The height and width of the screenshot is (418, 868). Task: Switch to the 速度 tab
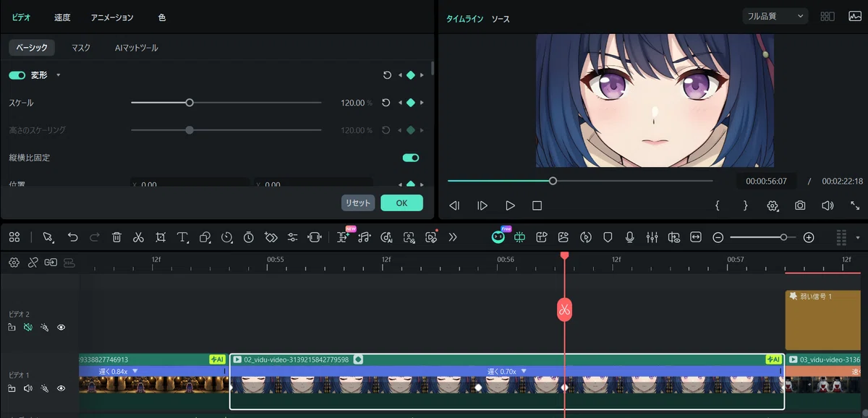(x=62, y=17)
